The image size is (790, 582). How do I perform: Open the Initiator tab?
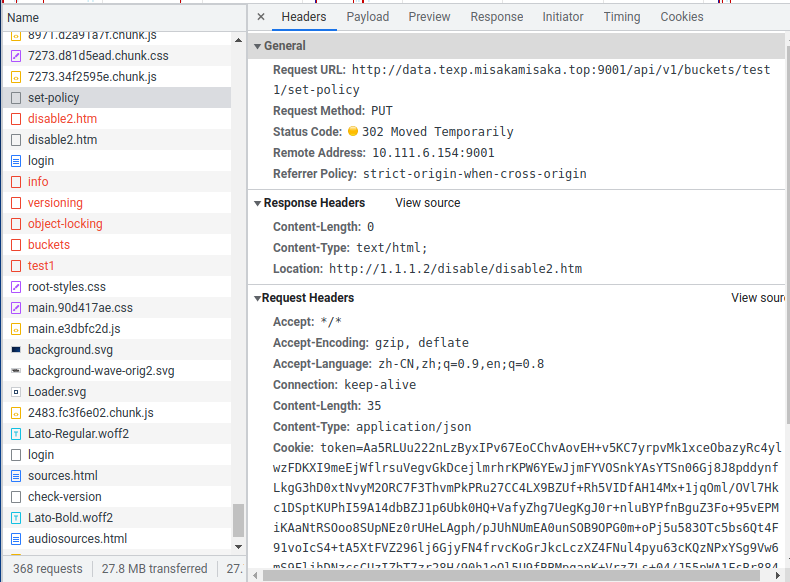click(x=563, y=17)
